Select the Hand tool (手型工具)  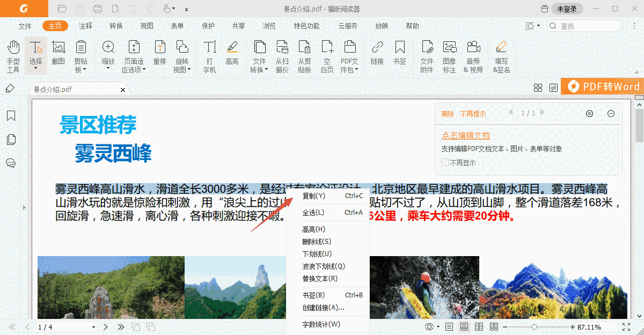(x=12, y=56)
